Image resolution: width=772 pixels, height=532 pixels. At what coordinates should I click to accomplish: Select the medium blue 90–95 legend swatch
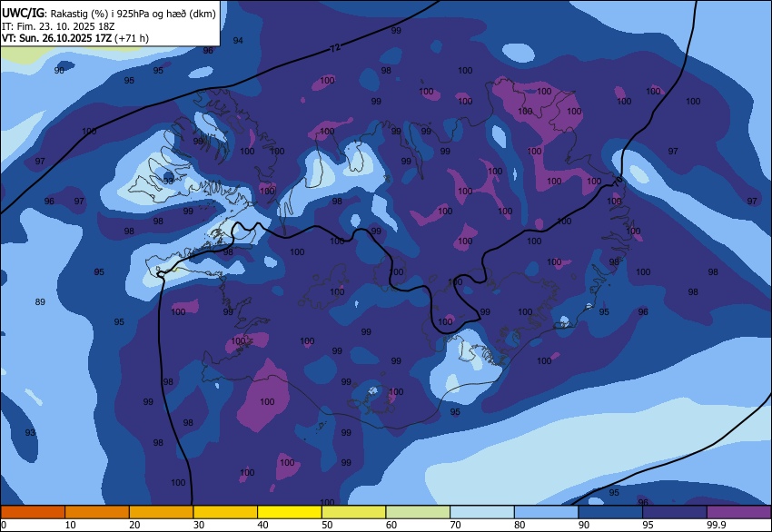pos(610,512)
